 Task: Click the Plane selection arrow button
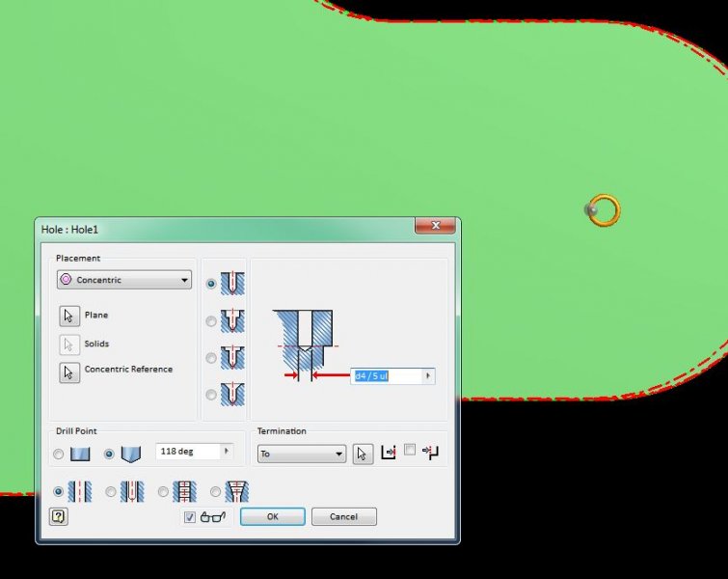coord(69,316)
